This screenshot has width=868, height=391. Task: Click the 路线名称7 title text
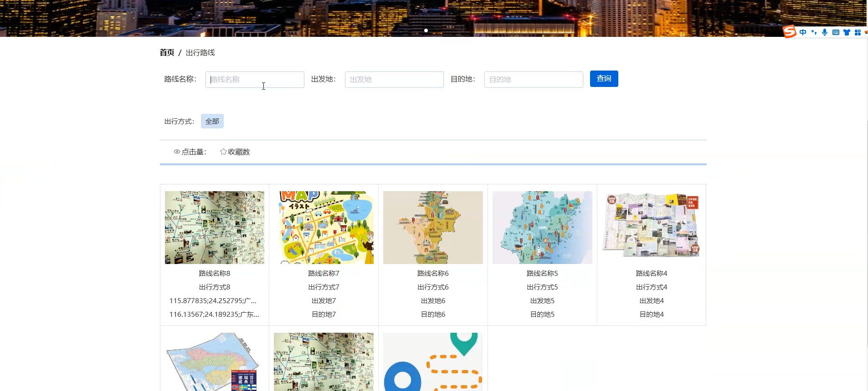(324, 274)
